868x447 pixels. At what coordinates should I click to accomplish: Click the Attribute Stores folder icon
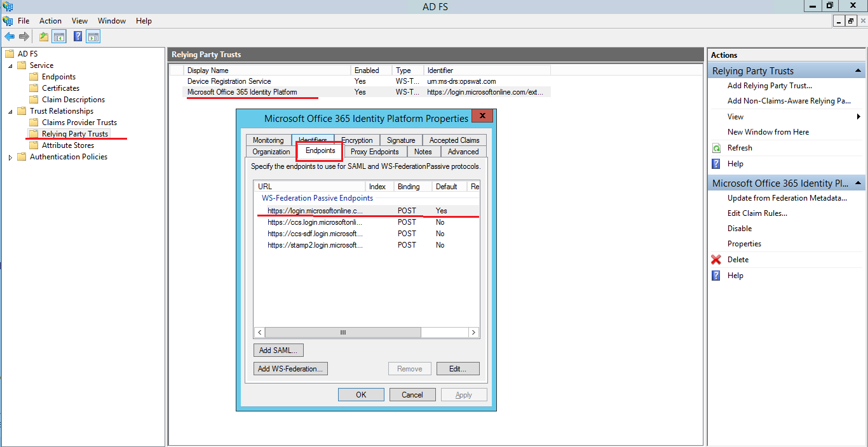34,145
